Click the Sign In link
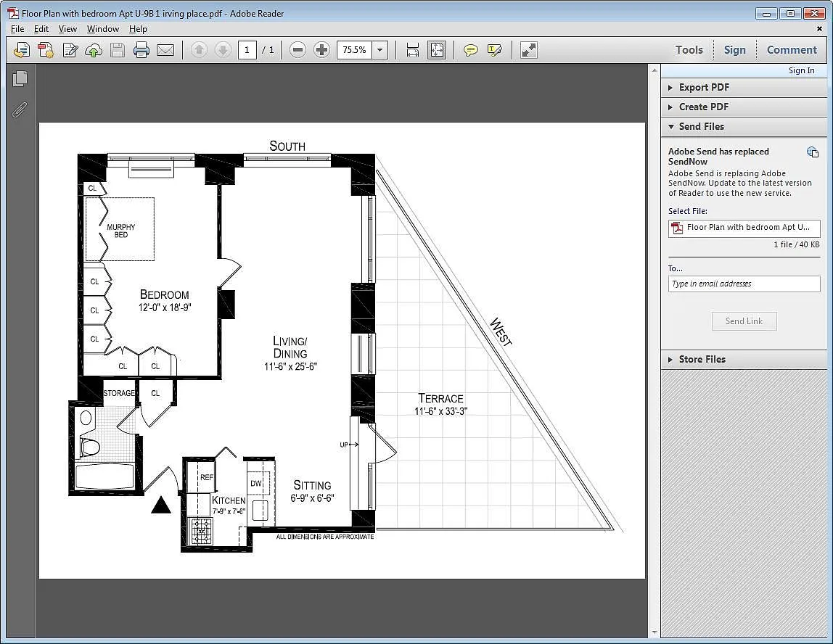 tap(801, 70)
